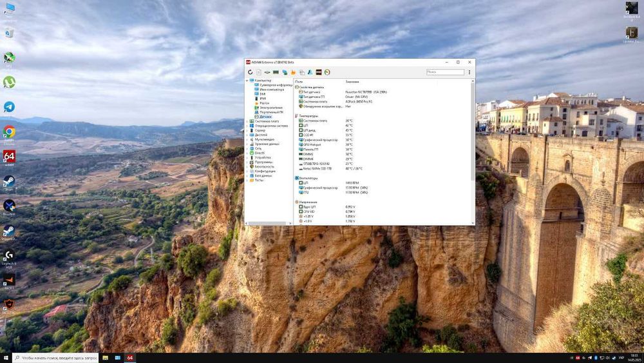Select the Безопасность tree item
This screenshot has width=644, height=363.
click(x=262, y=166)
